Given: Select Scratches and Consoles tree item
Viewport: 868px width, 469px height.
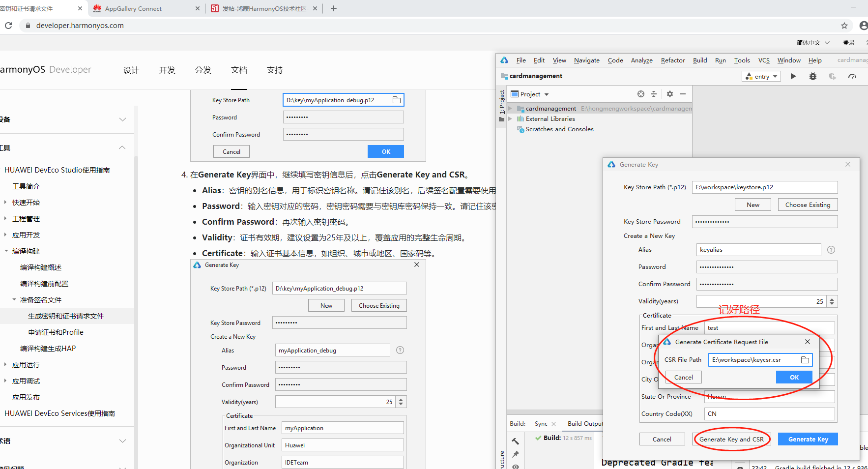Looking at the screenshot, I should (559, 129).
